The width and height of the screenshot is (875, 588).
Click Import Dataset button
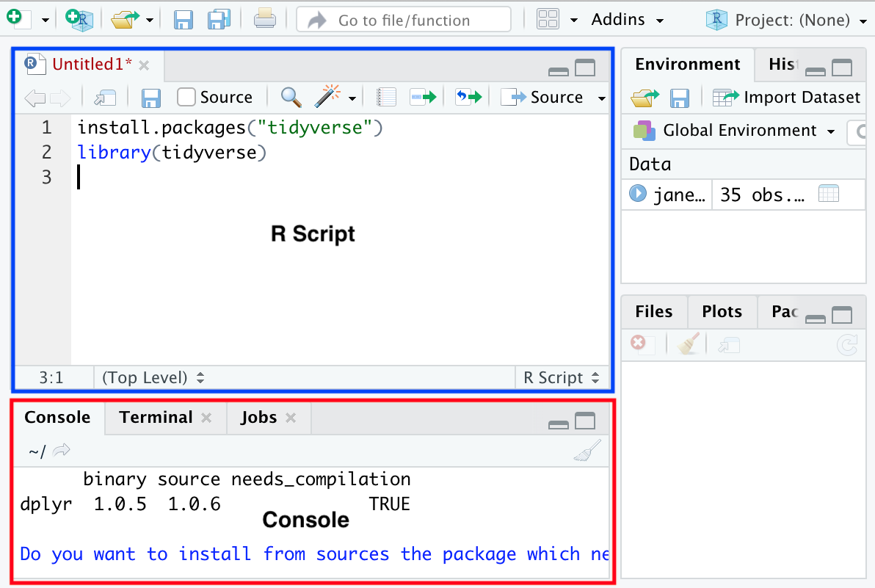point(787,97)
